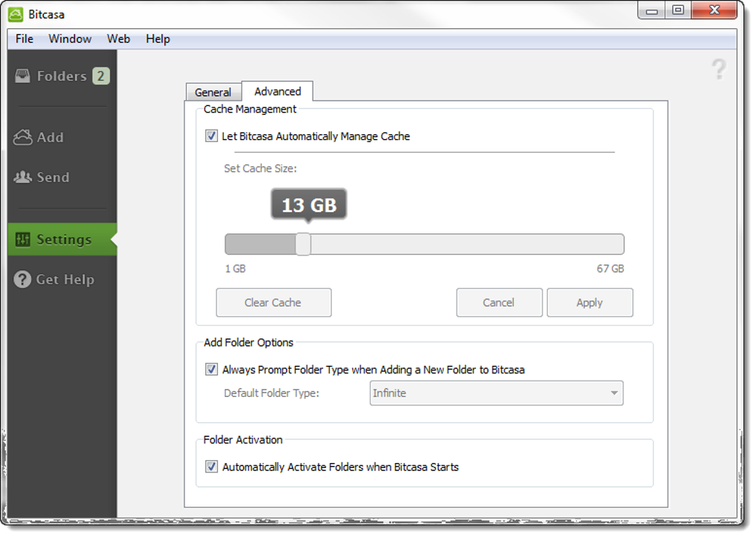
Task: Uncheck Let Bitcasa Automatically Manage Cache
Action: tap(211, 136)
